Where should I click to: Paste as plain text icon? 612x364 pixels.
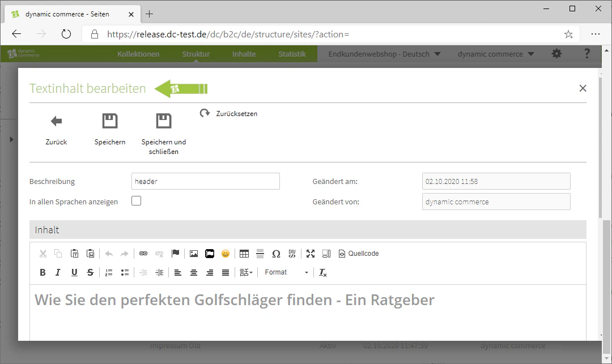75,254
